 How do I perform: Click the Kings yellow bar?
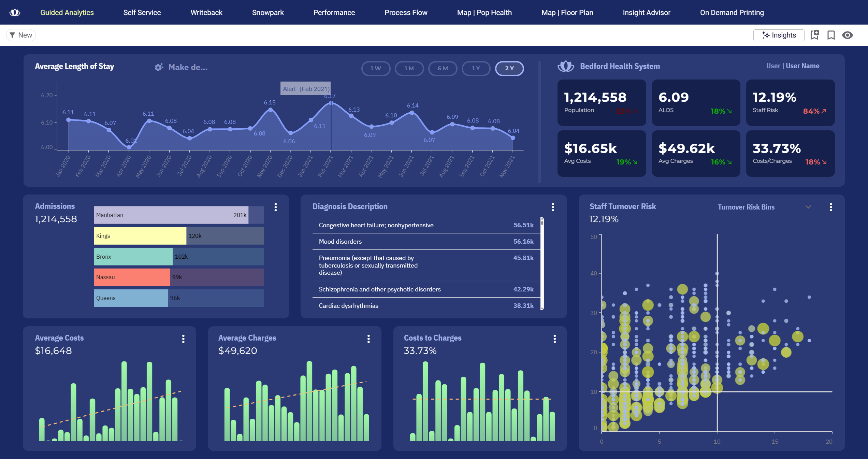(x=140, y=236)
